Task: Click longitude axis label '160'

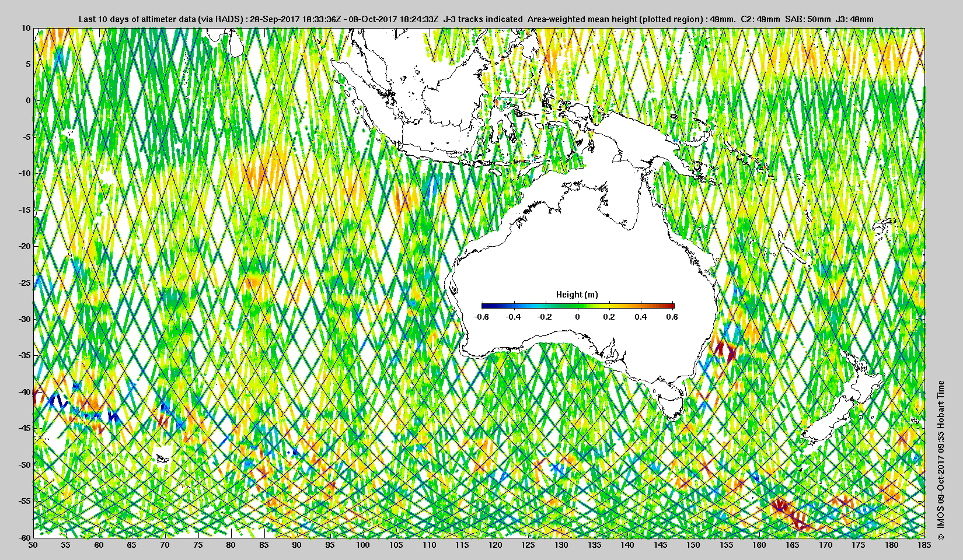Action: pos(760,545)
